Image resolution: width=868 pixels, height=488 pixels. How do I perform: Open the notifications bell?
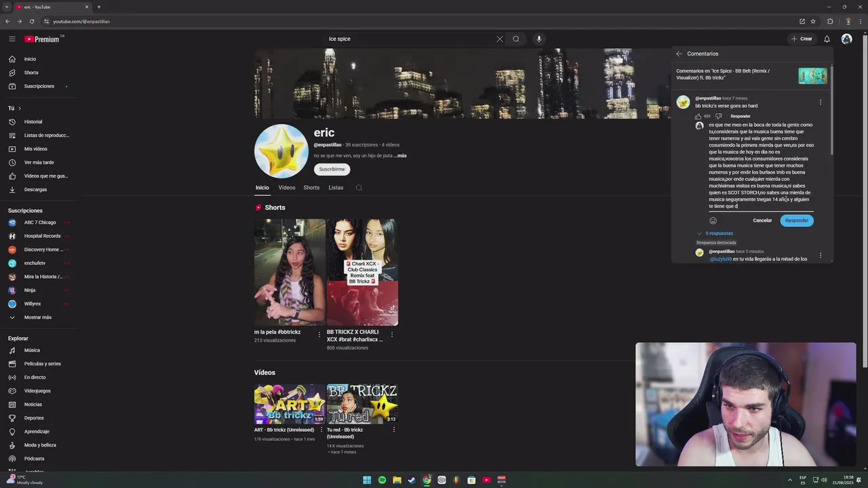tap(827, 39)
